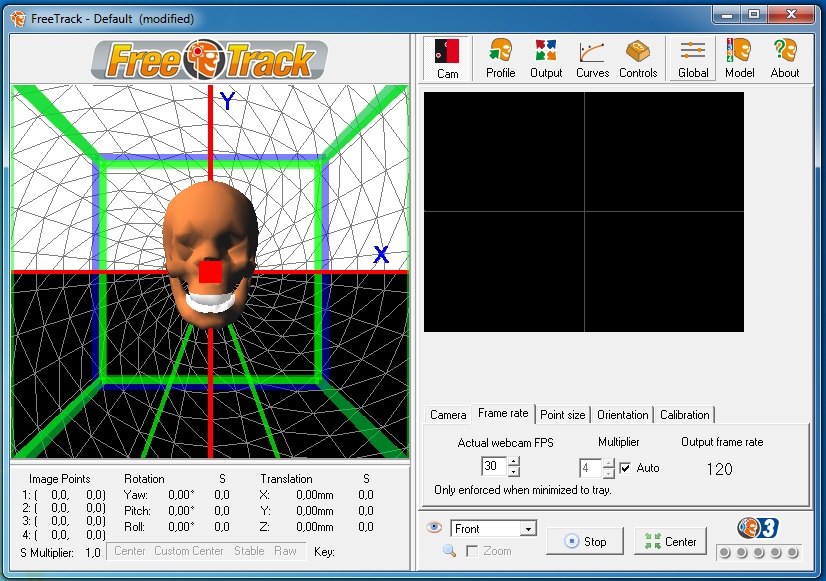The width and height of the screenshot is (826, 581).
Task: Open the Profile page
Action: coord(500,58)
